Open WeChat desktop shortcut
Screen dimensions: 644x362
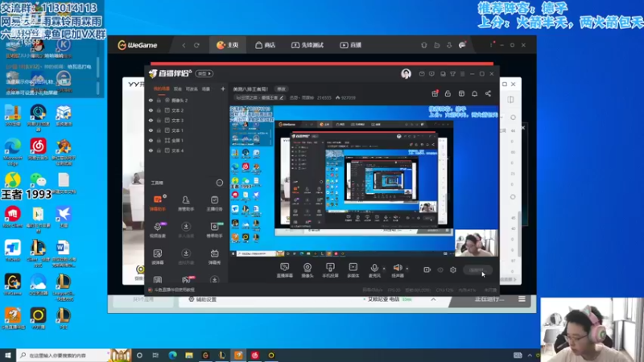[38, 182]
